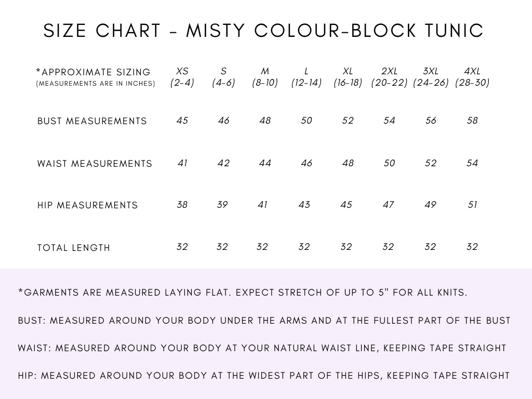Click the Hip Measurements row label
The image size is (532, 399).
pos(87,205)
